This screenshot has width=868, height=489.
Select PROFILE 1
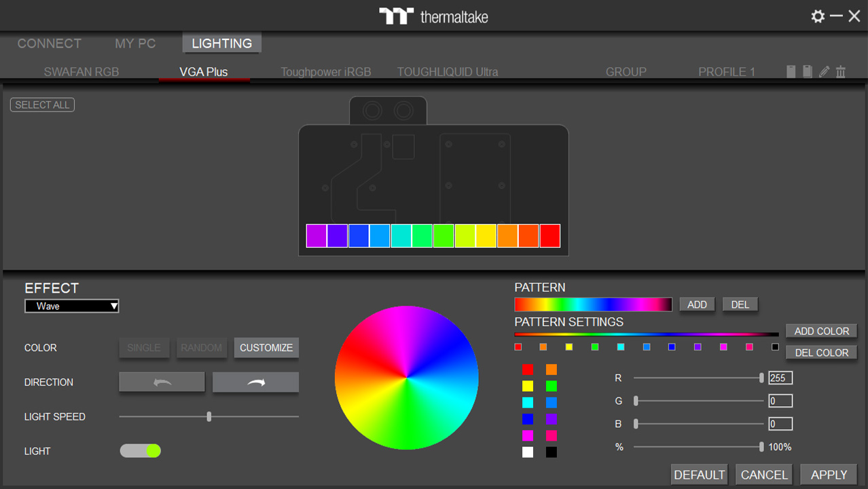[727, 72]
